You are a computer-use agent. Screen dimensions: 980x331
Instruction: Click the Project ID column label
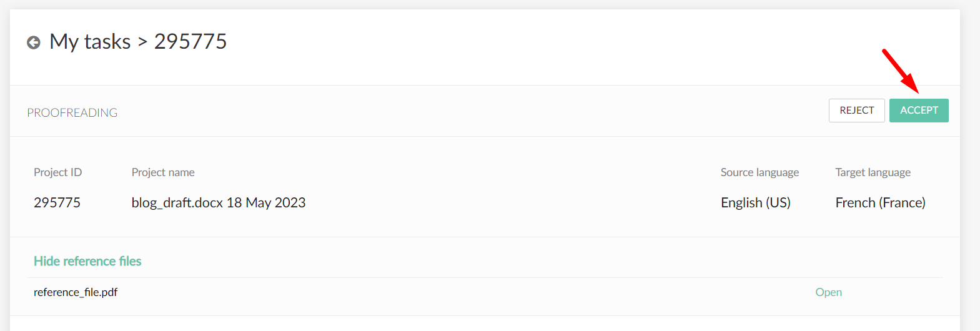57,172
